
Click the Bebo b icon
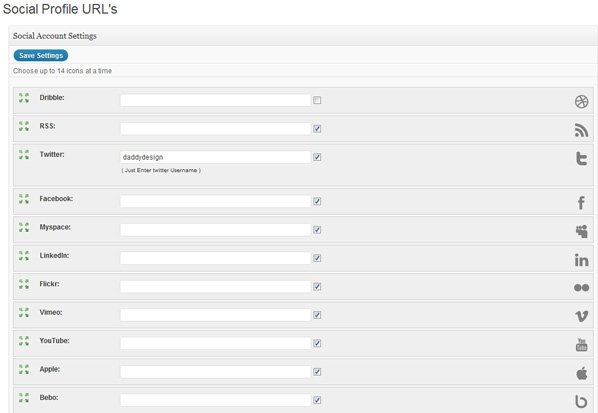[x=581, y=401]
